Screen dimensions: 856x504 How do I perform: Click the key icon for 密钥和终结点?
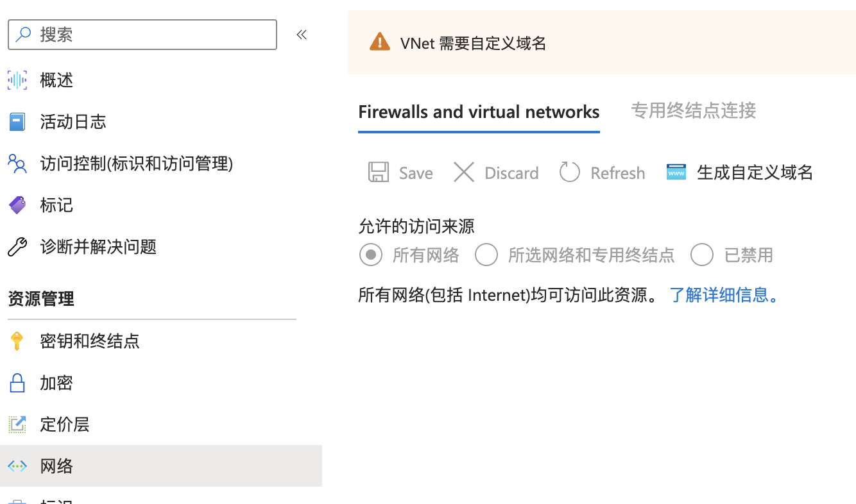point(17,341)
